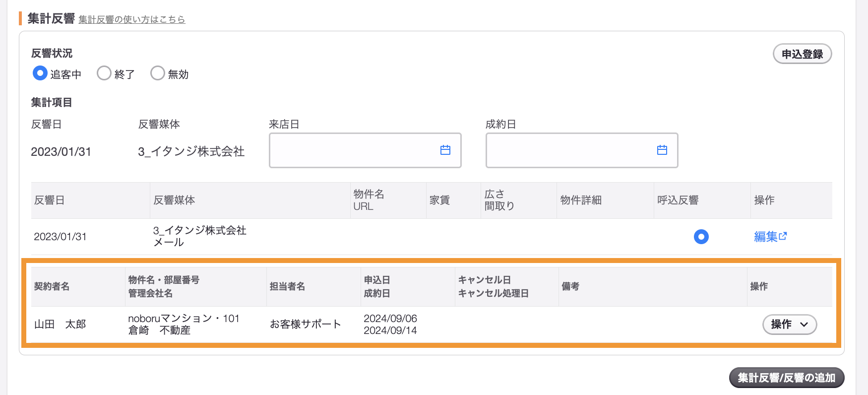Select the 終了 radio button
Viewport: 868px width, 395px height.
pos(104,73)
